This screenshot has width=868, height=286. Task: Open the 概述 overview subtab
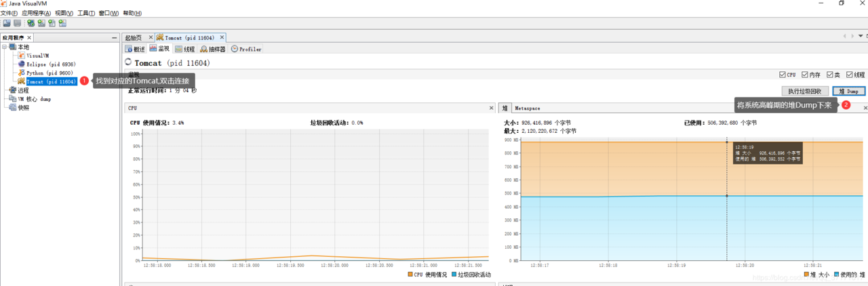click(135, 49)
